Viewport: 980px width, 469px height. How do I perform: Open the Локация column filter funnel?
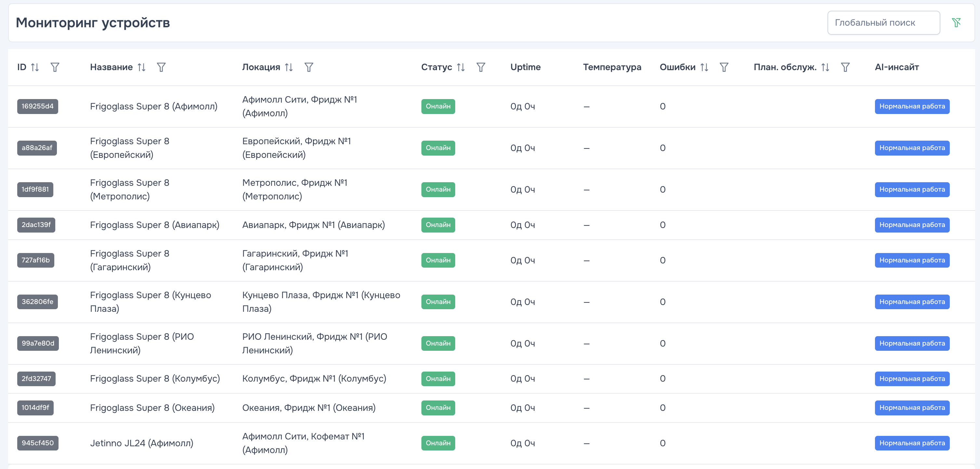(309, 67)
